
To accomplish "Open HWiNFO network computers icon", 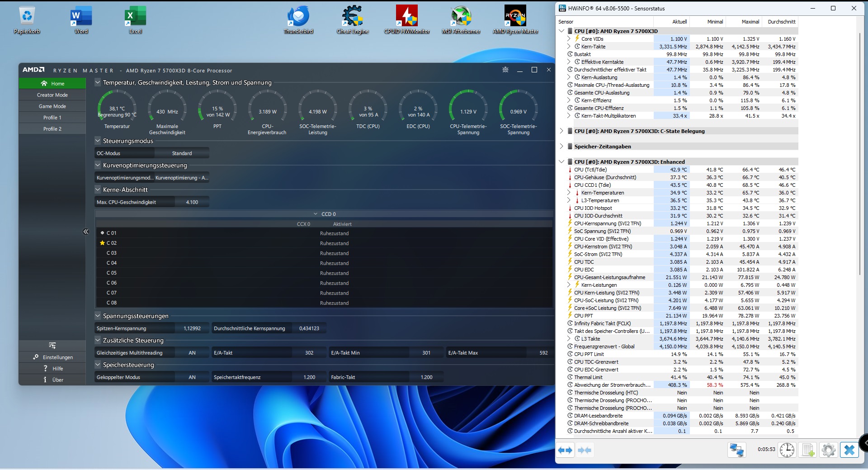I will [736, 450].
